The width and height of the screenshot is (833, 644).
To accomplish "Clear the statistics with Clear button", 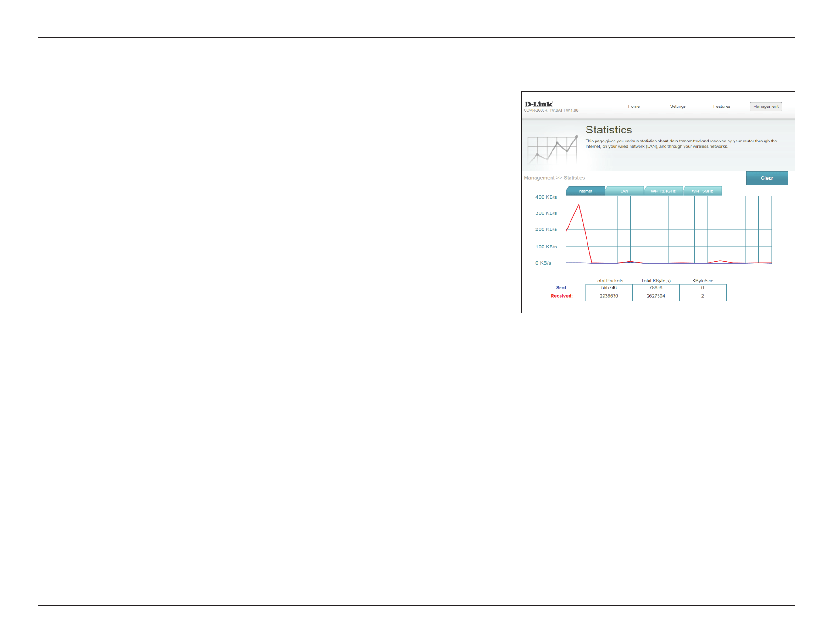I will (x=767, y=178).
